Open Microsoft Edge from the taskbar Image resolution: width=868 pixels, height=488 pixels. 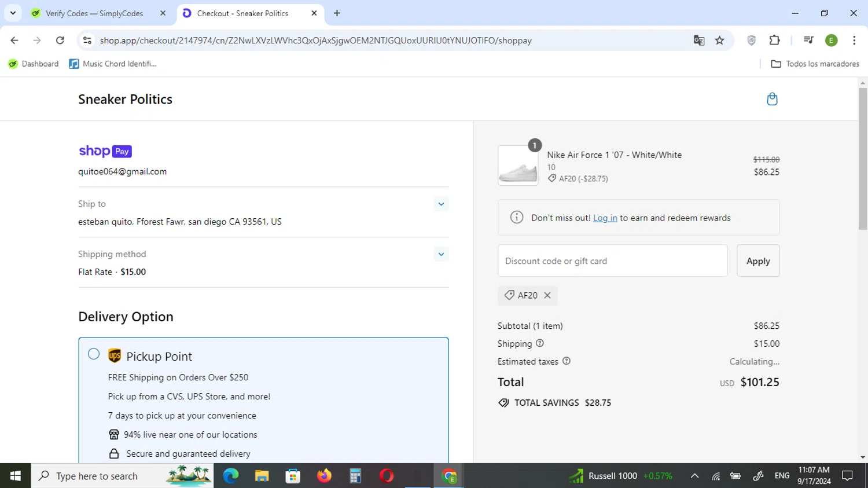coord(231,476)
